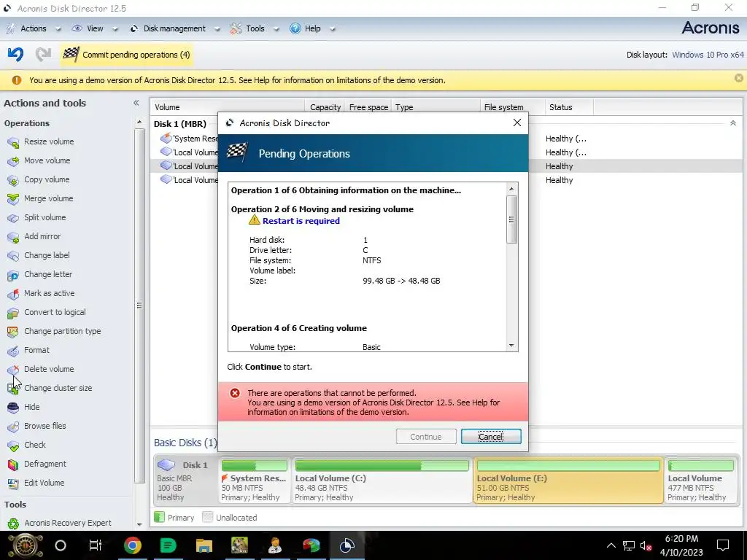Click the Continue button in the dialog
The image size is (747, 560).
(426, 437)
